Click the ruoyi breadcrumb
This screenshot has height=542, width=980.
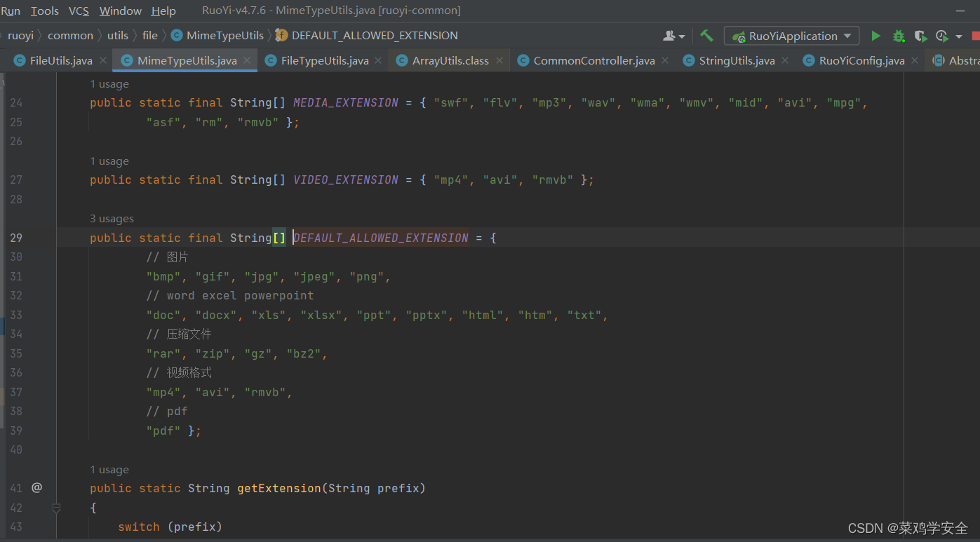[20, 35]
